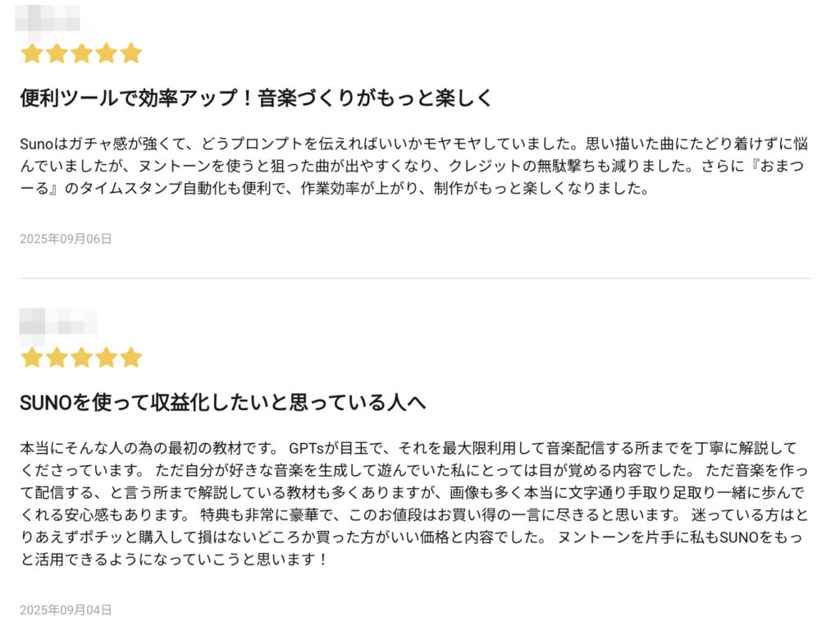Click the first star of the top review
Image resolution: width=840 pixels, height=631 pixels.
point(32,53)
